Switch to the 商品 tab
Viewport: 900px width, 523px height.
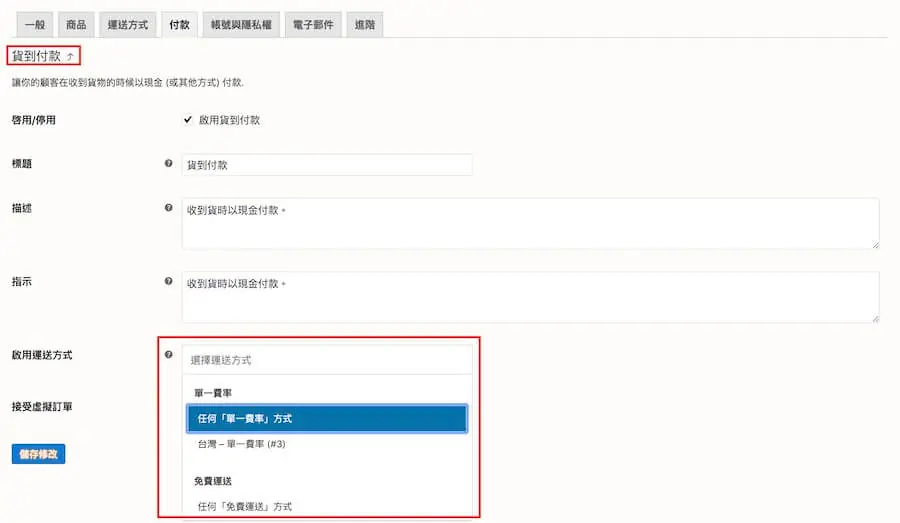click(76, 25)
